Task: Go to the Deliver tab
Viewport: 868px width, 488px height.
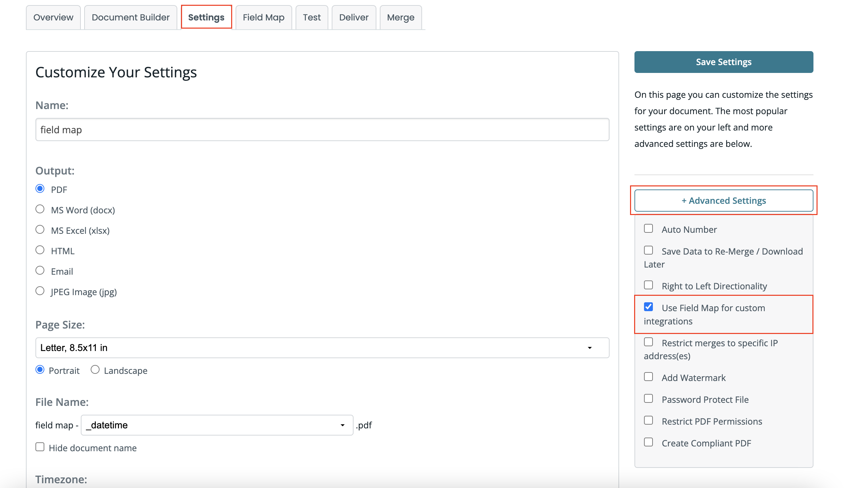Action: (354, 17)
